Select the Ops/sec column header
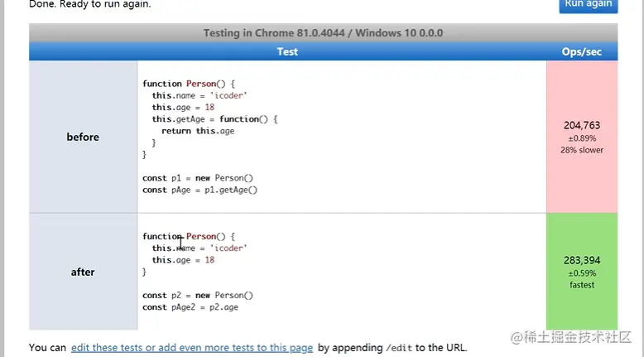Screen dimensions: 644x357 pos(581,51)
